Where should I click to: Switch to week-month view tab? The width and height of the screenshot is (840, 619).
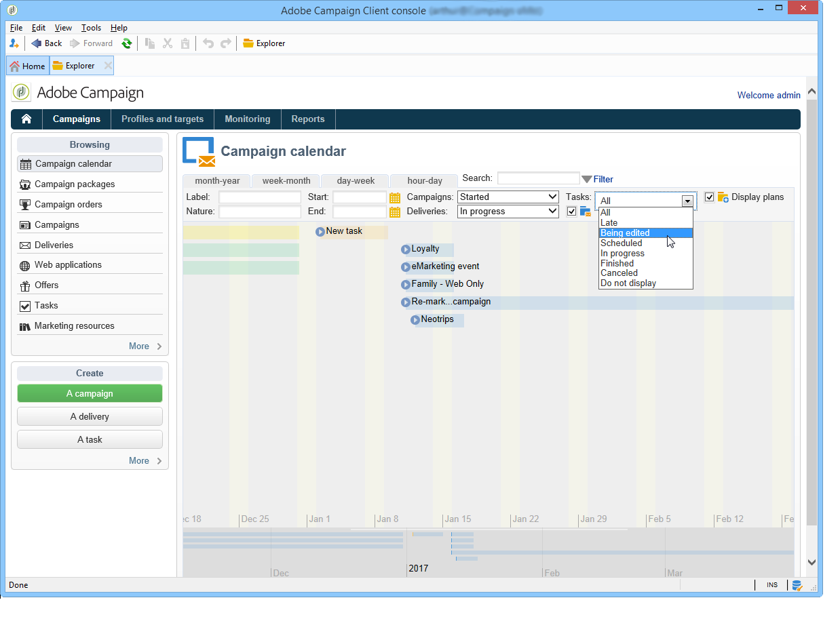(286, 181)
